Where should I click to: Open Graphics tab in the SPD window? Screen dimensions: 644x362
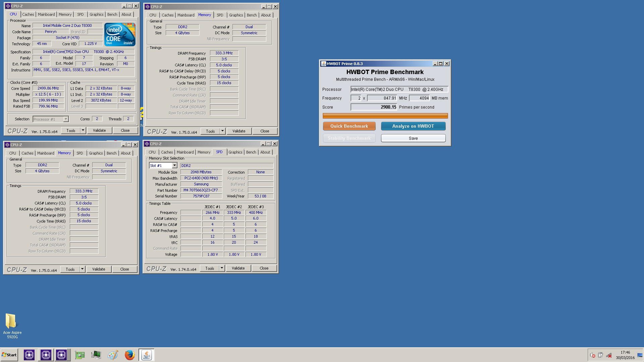(235, 152)
